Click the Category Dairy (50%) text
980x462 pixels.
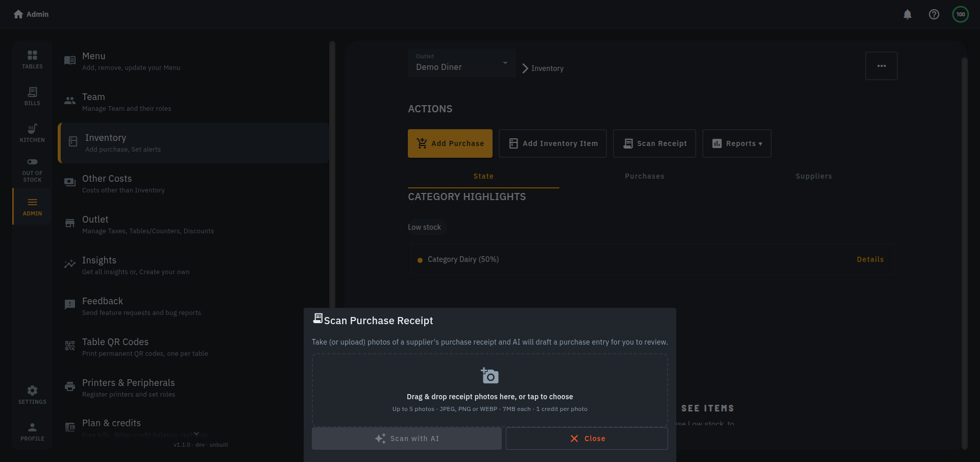tap(463, 259)
